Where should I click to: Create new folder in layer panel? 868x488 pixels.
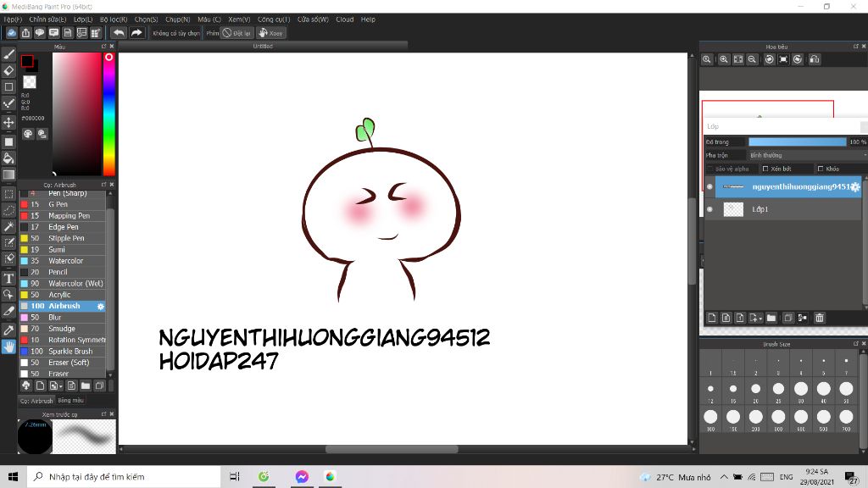pyautogui.click(x=771, y=319)
